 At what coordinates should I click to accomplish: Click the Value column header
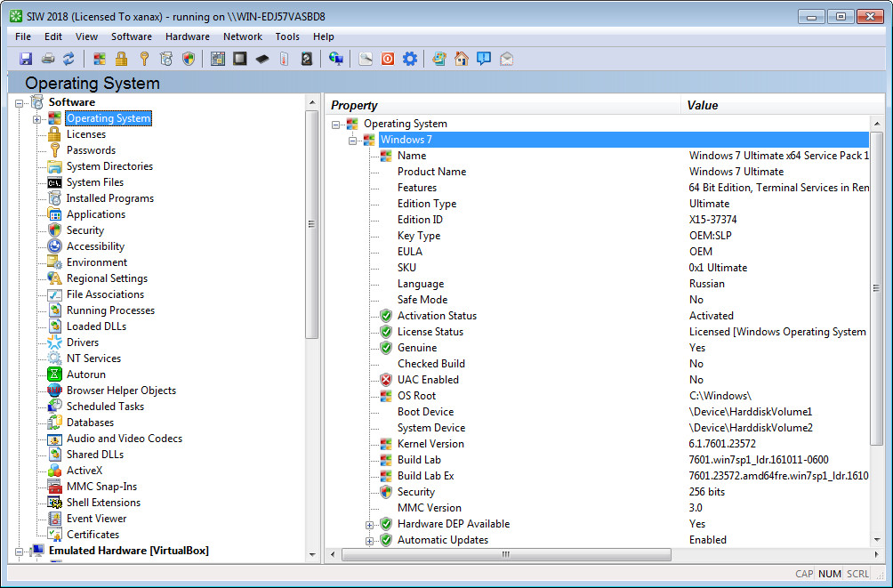tap(783, 105)
